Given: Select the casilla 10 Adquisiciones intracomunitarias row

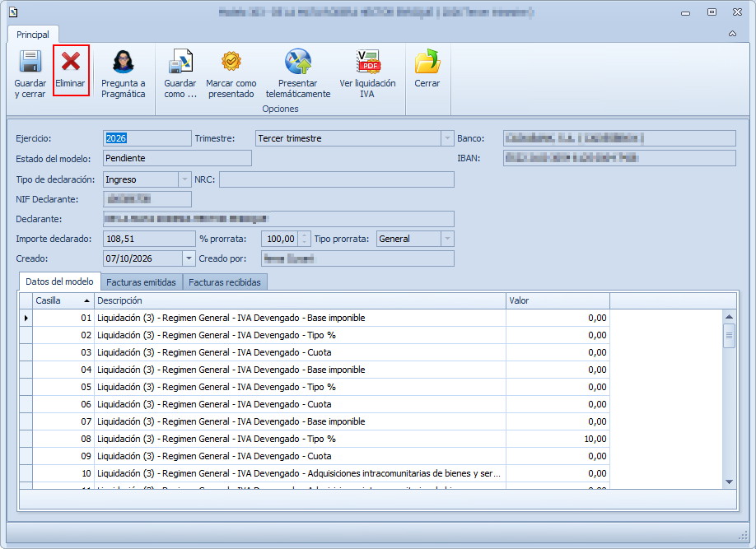Looking at the screenshot, I should 315,474.
